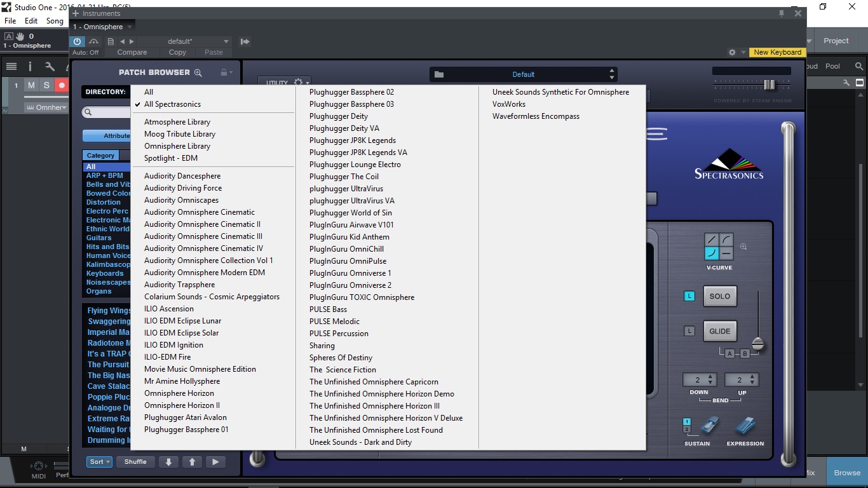Solo track 1 with S button
This screenshot has width=868, height=488.
(x=46, y=85)
